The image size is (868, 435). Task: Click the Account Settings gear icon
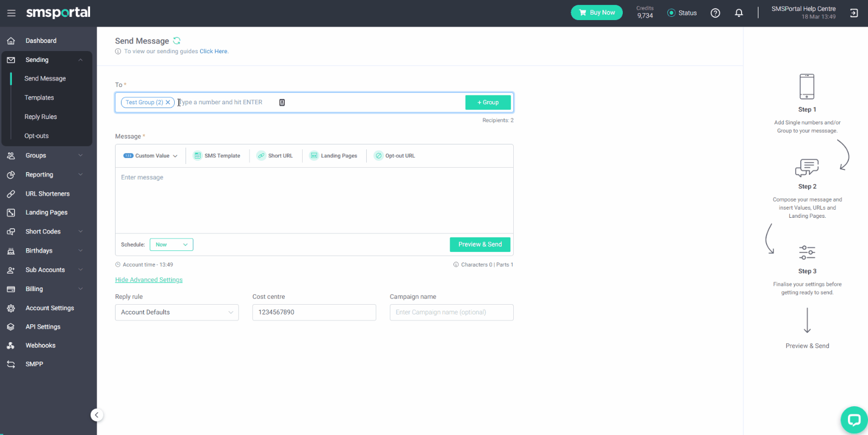pos(11,308)
